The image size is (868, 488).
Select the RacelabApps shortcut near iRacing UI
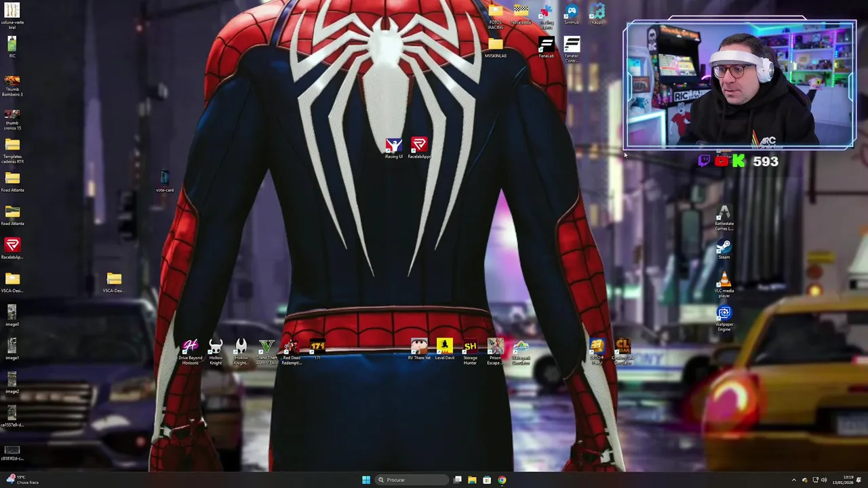tap(419, 148)
